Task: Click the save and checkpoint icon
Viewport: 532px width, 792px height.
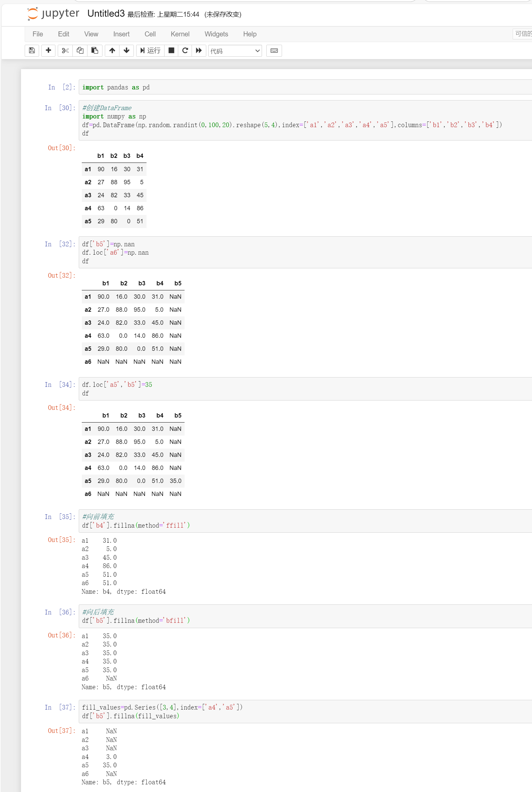Action: 32,50
